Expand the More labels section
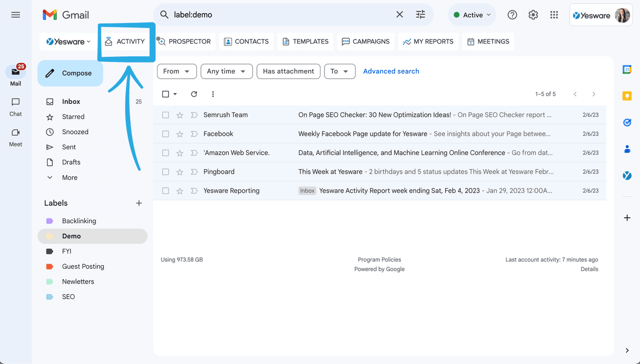Image resolution: width=640 pixels, height=364 pixels. click(69, 177)
